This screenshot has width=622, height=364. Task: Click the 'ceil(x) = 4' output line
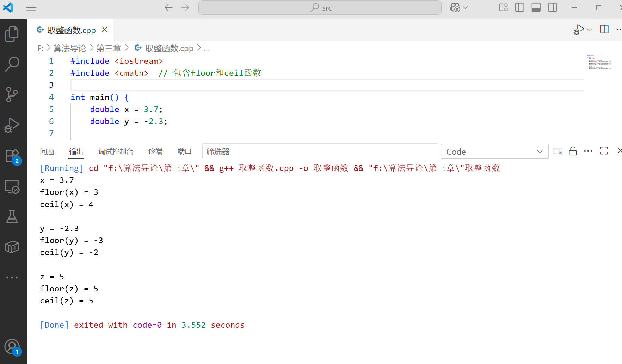click(x=67, y=204)
